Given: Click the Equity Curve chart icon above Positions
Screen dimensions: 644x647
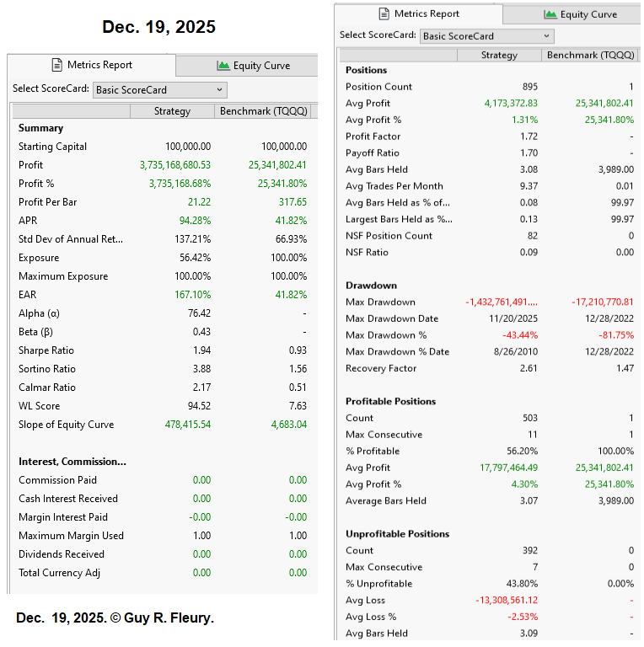Looking at the screenshot, I should pyautogui.click(x=550, y=14).
